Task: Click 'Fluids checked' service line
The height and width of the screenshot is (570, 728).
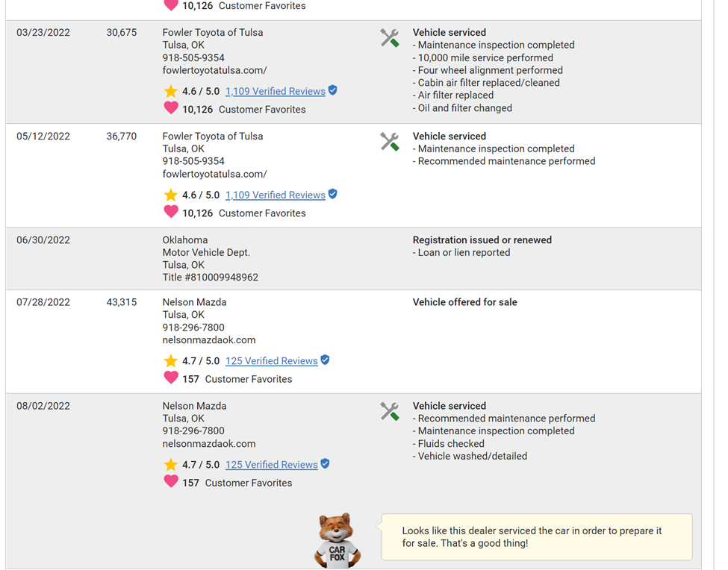Action: (449, 444)
